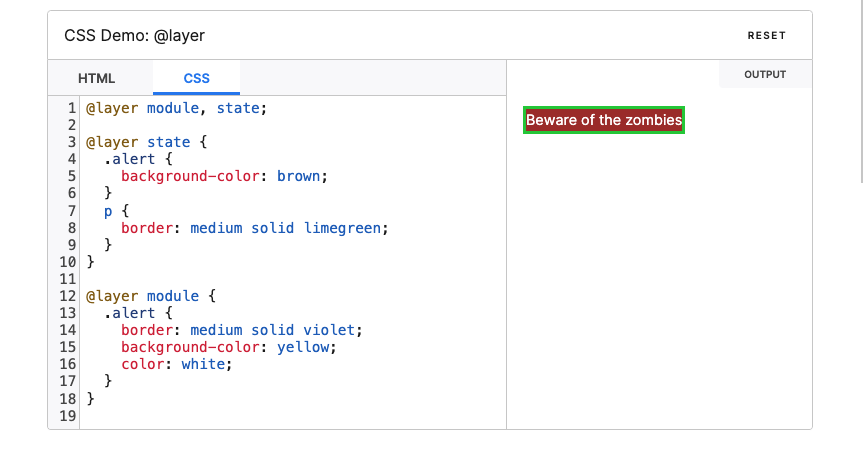Click the OUTPUT label
The width and height of the screenshot is (863, 475).
coord(765,74)
